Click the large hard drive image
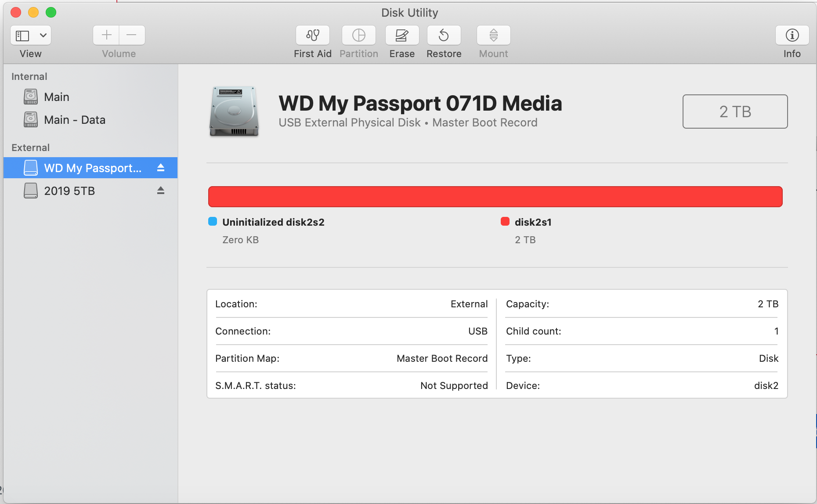 pos(234,112)
